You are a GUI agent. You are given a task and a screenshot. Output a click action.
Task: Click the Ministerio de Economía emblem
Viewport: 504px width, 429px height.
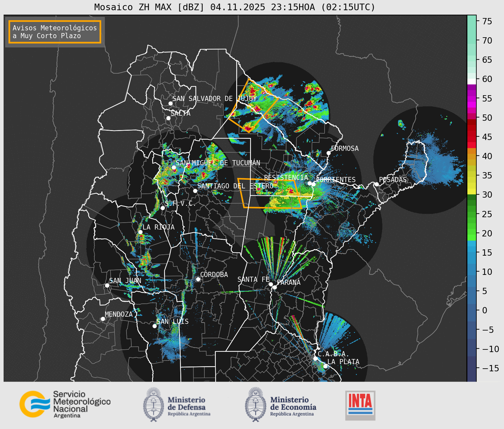pos(256,404)
